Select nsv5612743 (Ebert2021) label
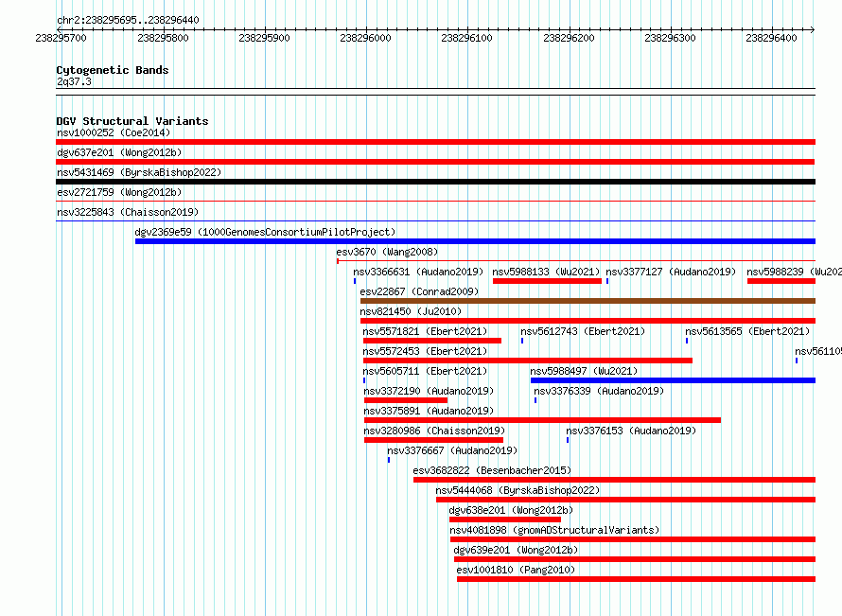The width and height of the screenshot is (842, 616). click(x=583, y=331)
